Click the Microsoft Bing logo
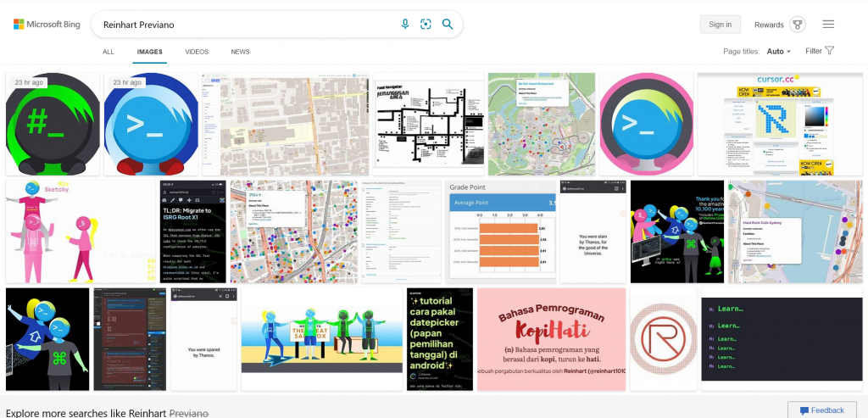This screenshot has height=418, width=868. point(47,25)
